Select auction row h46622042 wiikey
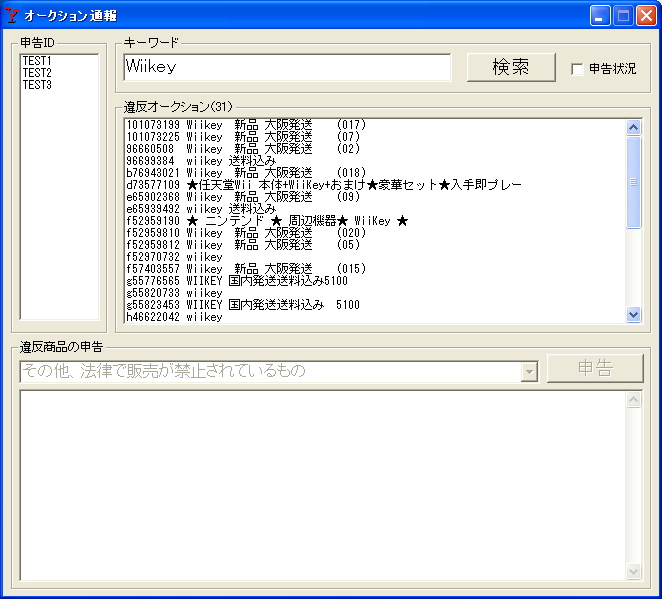 click(x=375, y=317)
